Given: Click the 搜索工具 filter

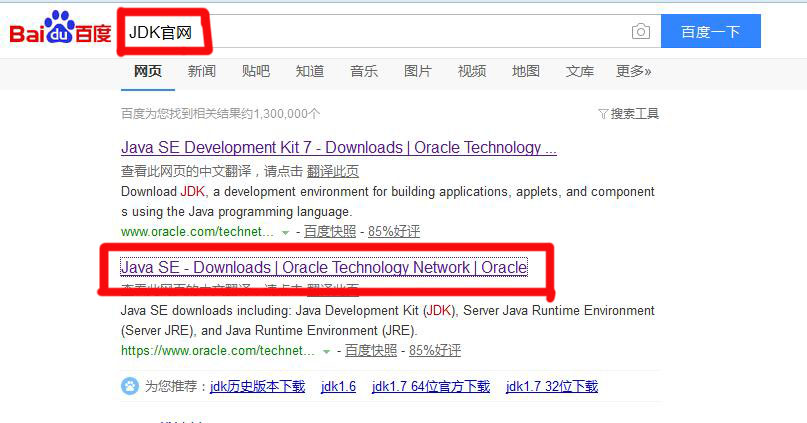Looking at the screenshot, I should point(628,114).
